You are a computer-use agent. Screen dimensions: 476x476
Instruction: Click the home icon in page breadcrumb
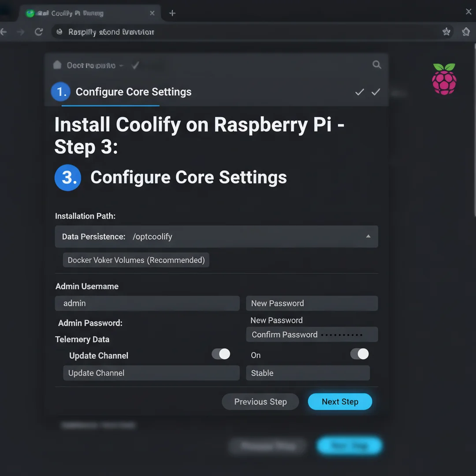tap(57, 65)
